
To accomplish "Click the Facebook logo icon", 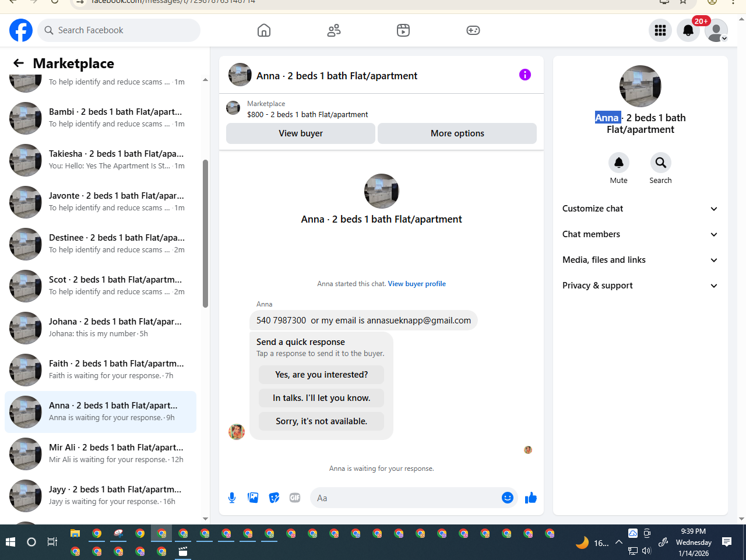I will coord(21,30).
